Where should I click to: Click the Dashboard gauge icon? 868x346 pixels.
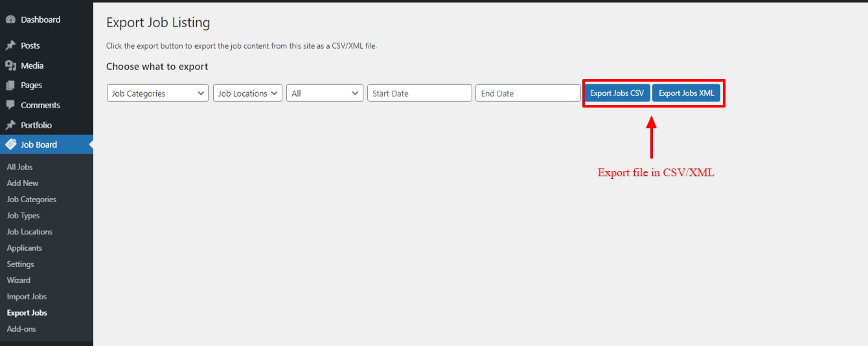(x=10, y=20)
